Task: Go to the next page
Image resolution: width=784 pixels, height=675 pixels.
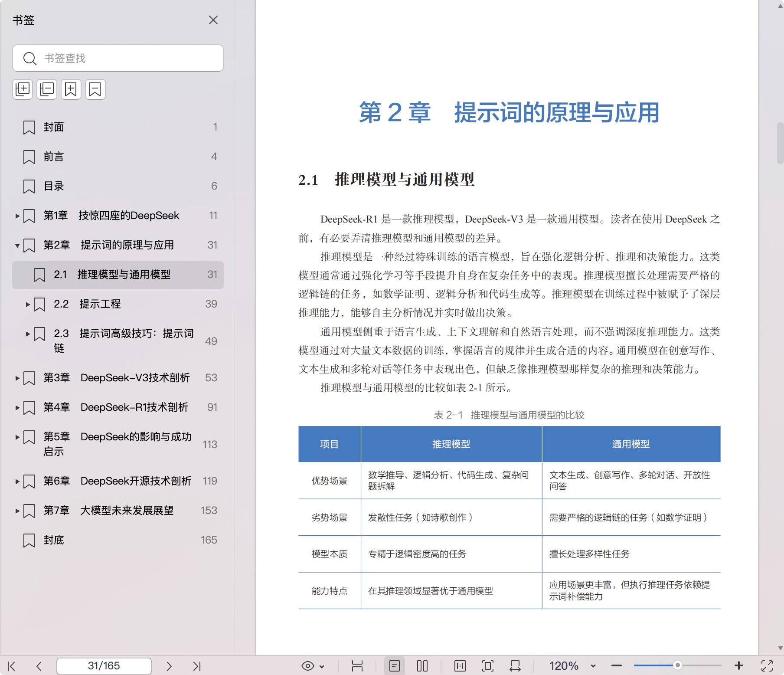Action: 169,666
